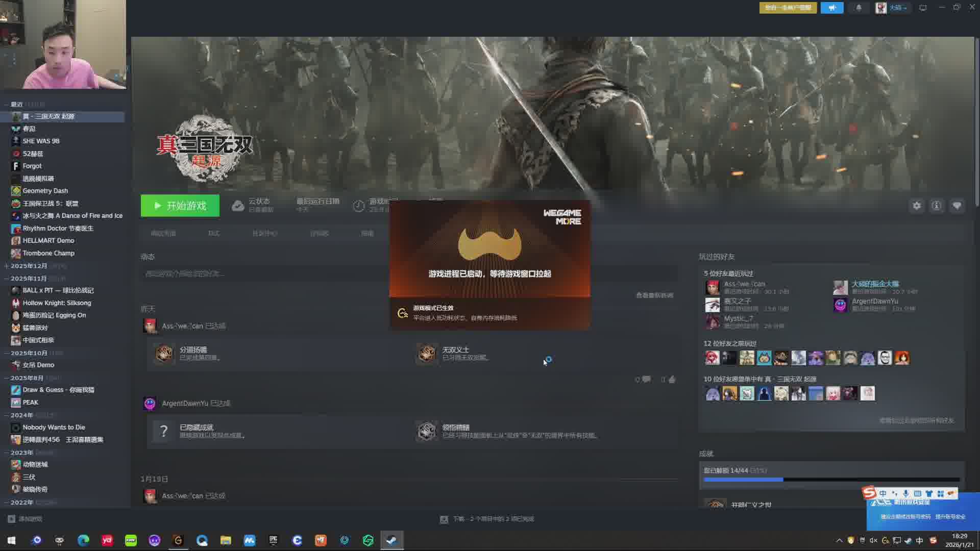The image size is (980, 551).
Task: Open Steam from the Windows taskbar
Action: tap(392, 540)
